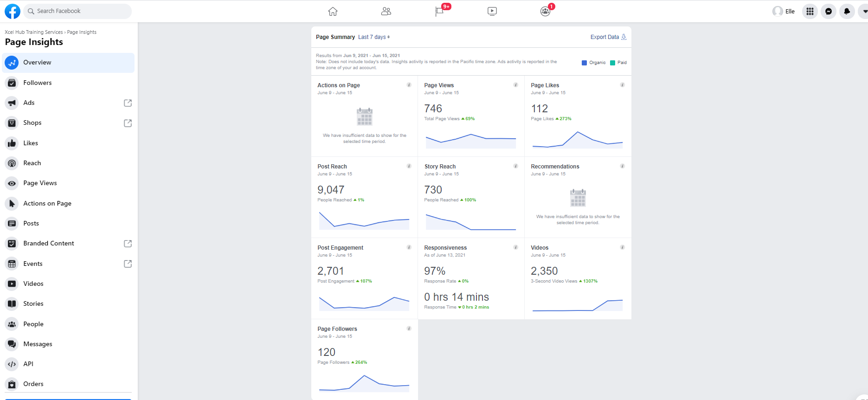The height and width of the screenshot is (400, 868).
Task: Open Ads external link in sidebar
Action: [x=128, y=103]
